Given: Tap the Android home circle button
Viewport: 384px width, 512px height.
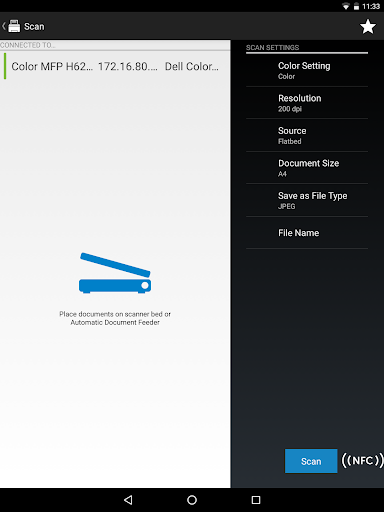Looking at the screenshot, I should coord(192,500).
